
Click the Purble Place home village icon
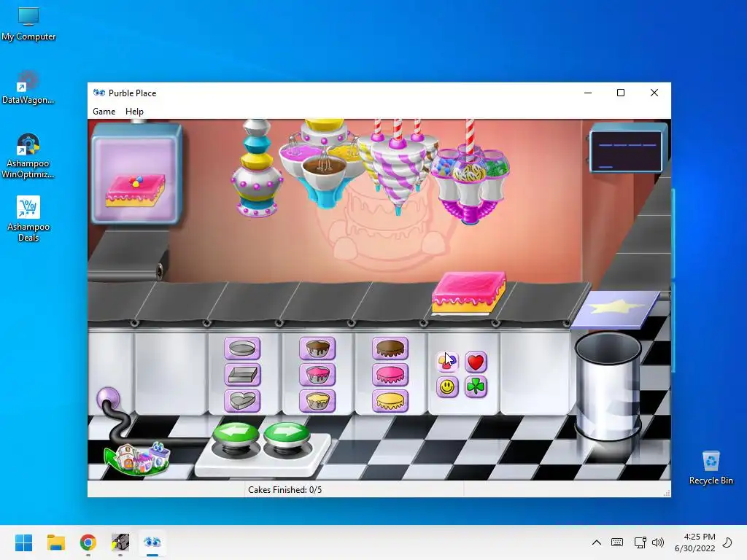[138, 459]
